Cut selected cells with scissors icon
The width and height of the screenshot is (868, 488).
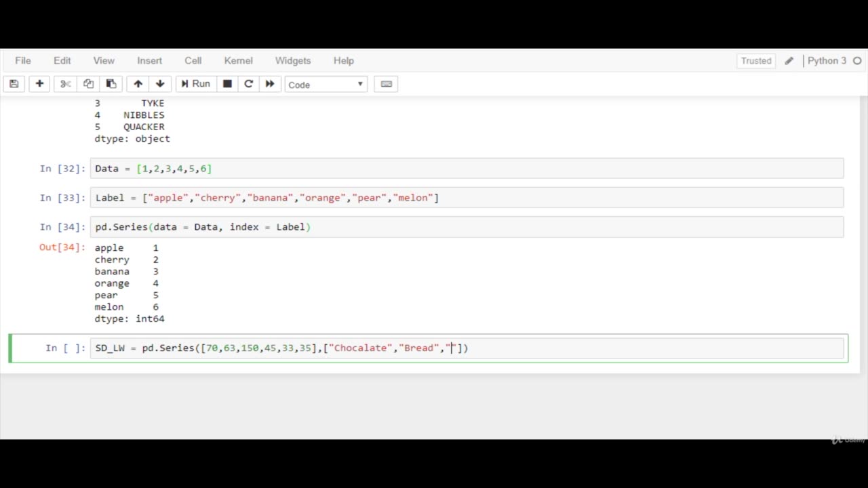pos(66,84)
